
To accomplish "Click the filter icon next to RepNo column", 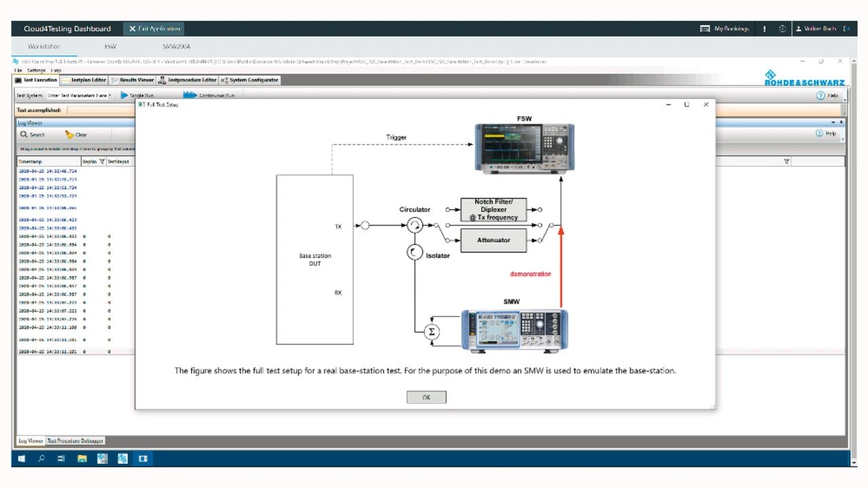I will pyautogui.click(x=102, y=162).
